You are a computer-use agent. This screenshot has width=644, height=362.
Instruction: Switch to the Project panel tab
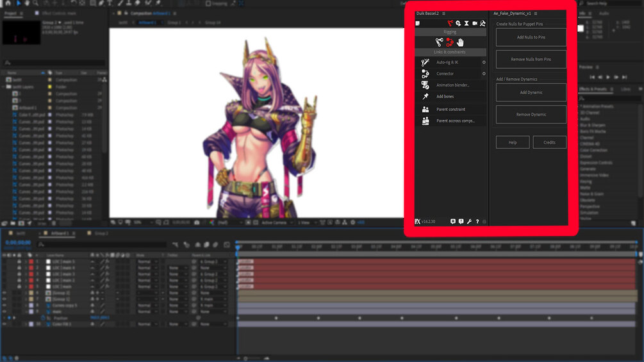click(x=11, y=13)
